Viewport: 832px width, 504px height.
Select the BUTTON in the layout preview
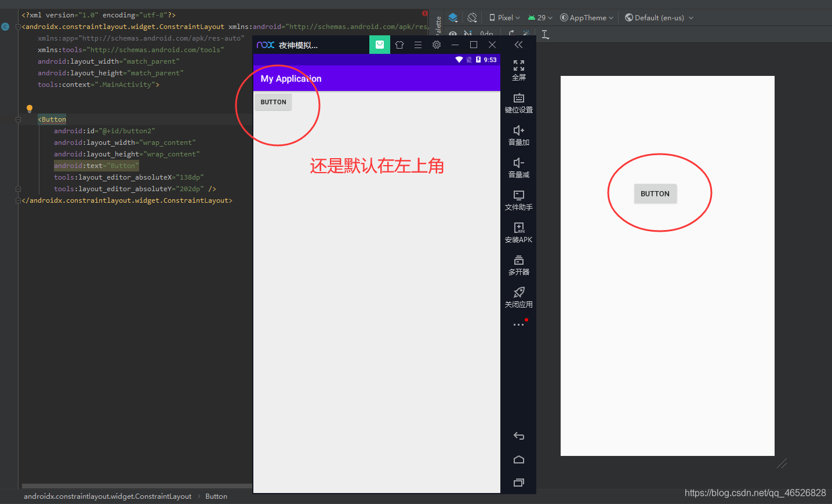[655, 193]
